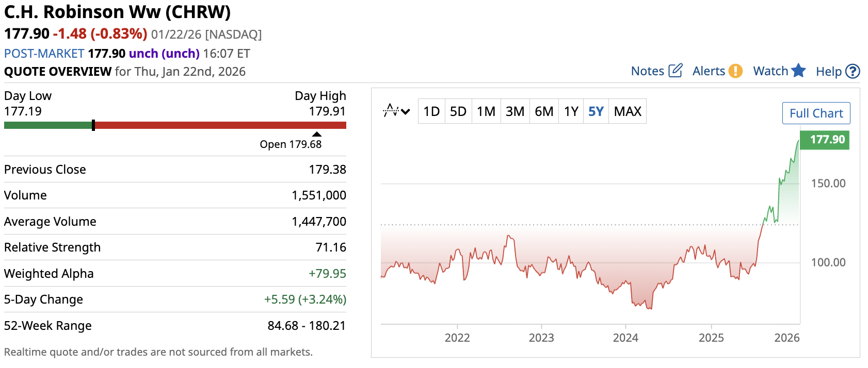Click the active 5Y period tab
This screenshot has height=368, width=868.
596,111
